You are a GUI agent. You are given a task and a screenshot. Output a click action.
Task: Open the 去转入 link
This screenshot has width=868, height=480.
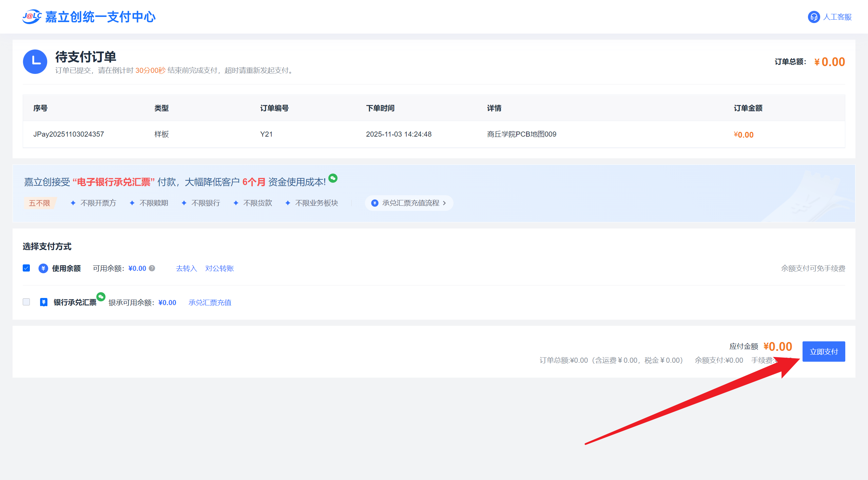[x=186, y=268]
